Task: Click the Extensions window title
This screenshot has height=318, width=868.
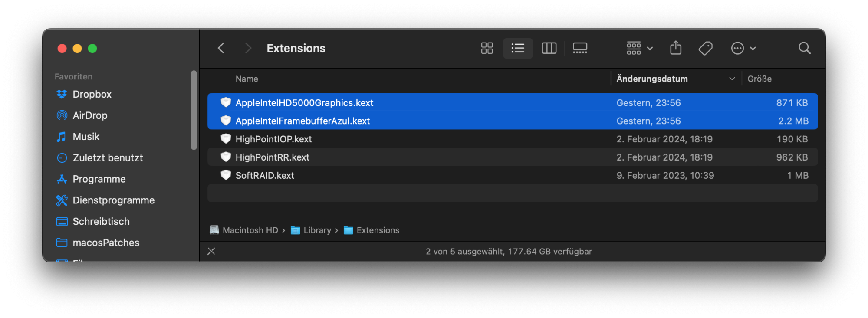Action: (296, 48)
